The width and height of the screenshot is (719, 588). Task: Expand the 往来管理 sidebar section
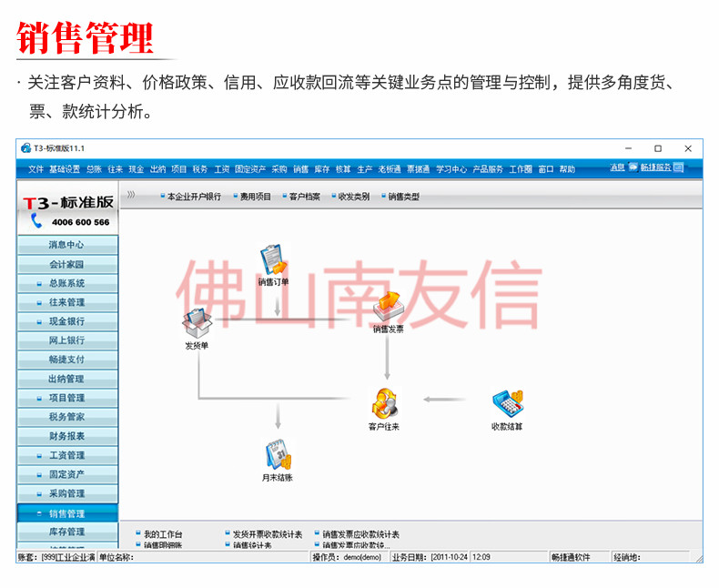39,303
